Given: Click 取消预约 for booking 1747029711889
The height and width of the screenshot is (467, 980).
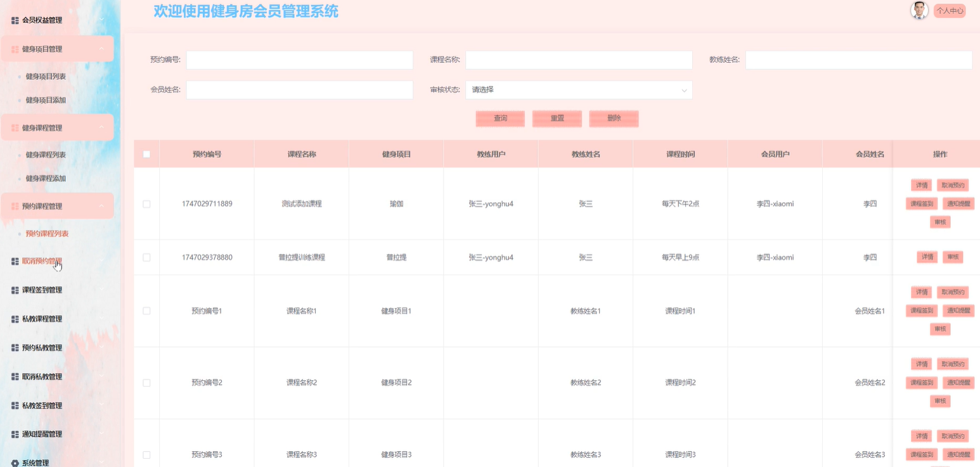Looking at the screenshot, I should coord(953,186).
